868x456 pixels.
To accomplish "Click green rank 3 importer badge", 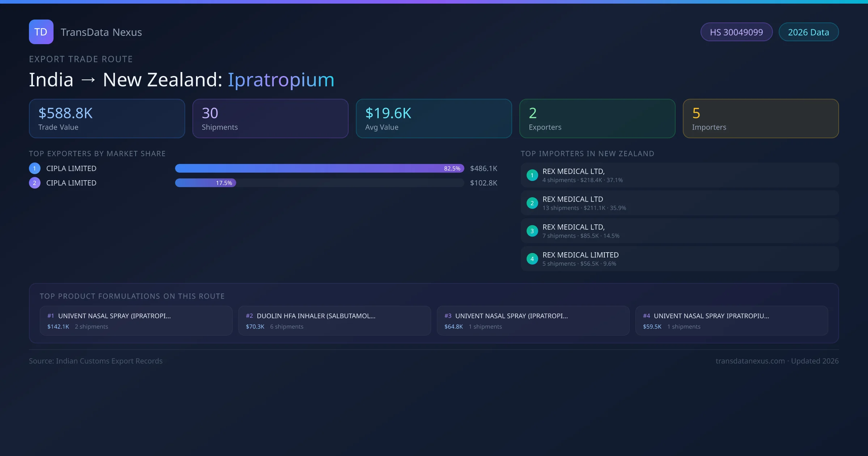I will 532,231.
